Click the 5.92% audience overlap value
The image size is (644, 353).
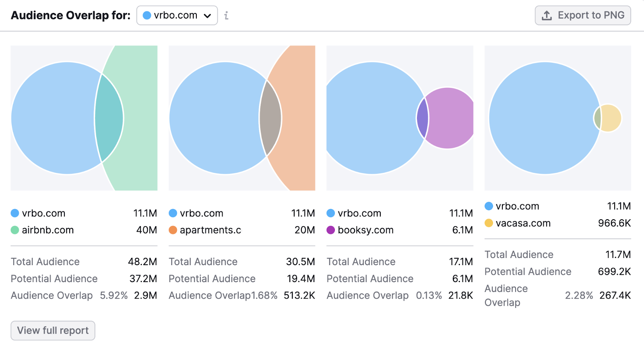pyautogui.click(x=114, y=295)
